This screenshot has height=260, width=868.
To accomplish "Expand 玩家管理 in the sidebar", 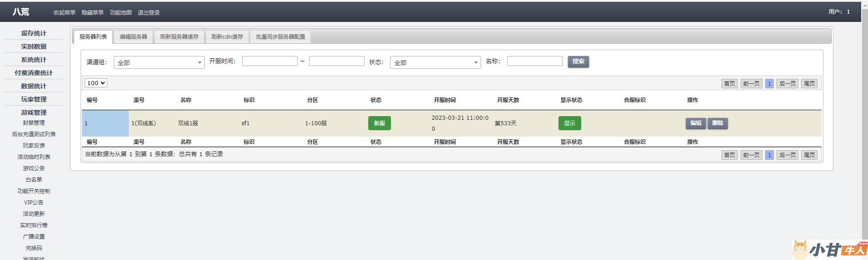I will pos(34,99).
